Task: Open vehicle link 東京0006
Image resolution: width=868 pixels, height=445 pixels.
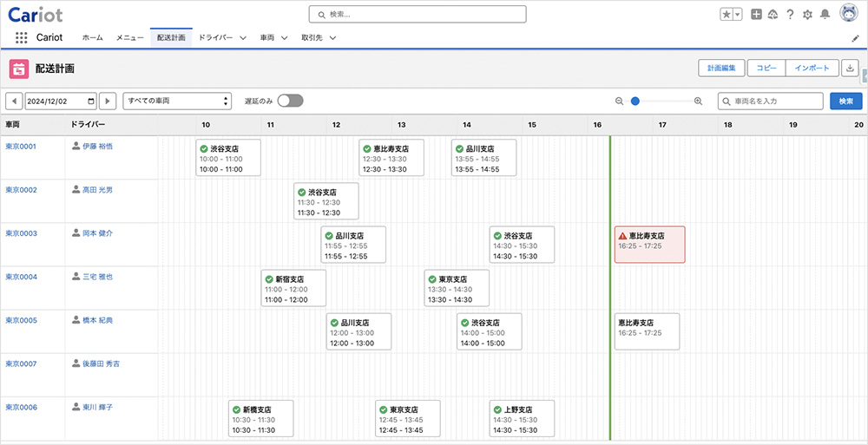Action: click(x=21, y=407)
